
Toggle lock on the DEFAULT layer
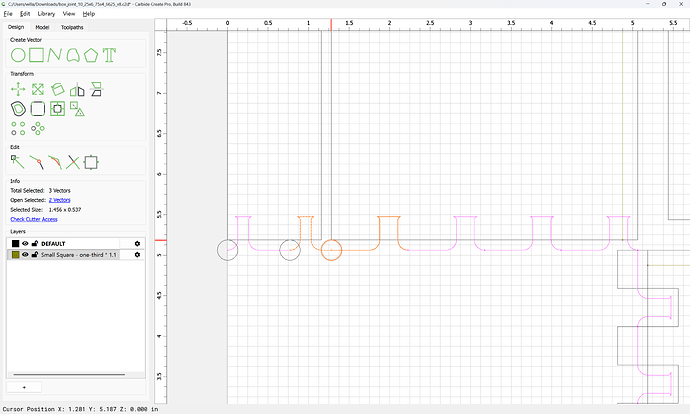coord(35,243)
